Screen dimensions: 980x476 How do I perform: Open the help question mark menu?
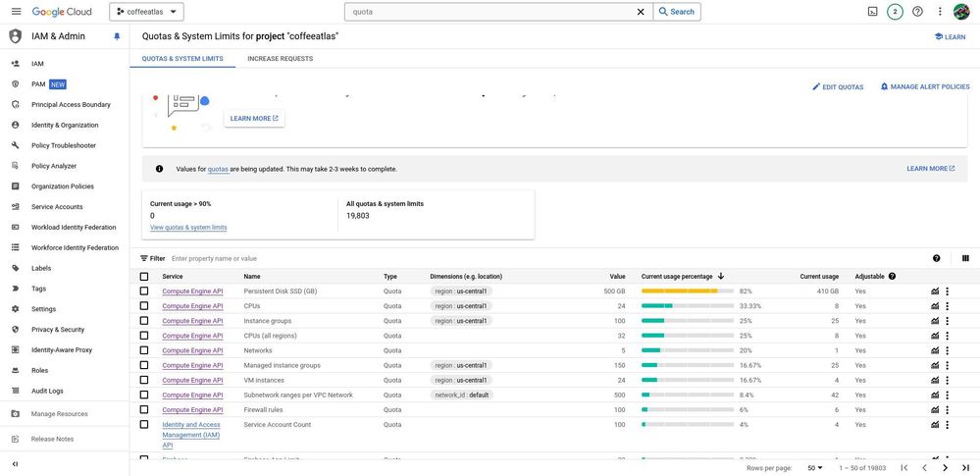tap(917, 11)
